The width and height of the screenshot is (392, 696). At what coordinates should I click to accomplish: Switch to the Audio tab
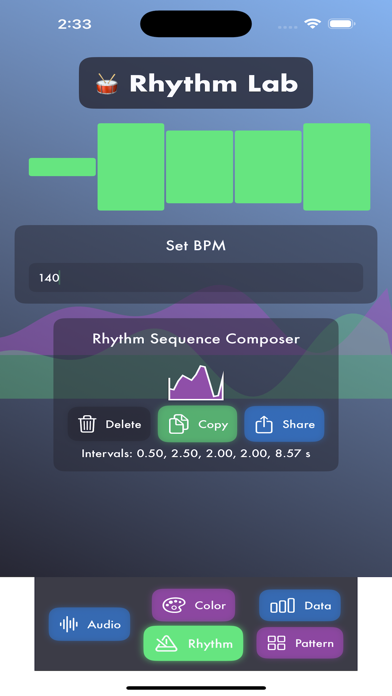(89, 624)
